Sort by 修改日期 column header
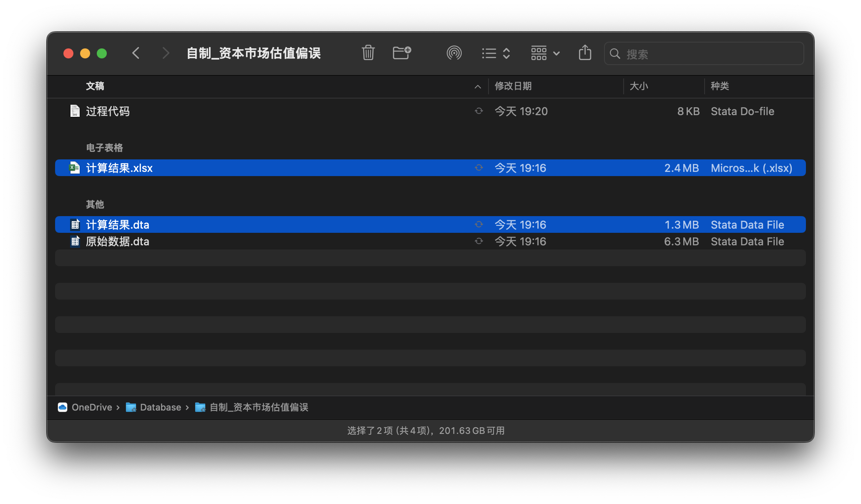The width and height of the screenshot is (861, 504). 513,86
